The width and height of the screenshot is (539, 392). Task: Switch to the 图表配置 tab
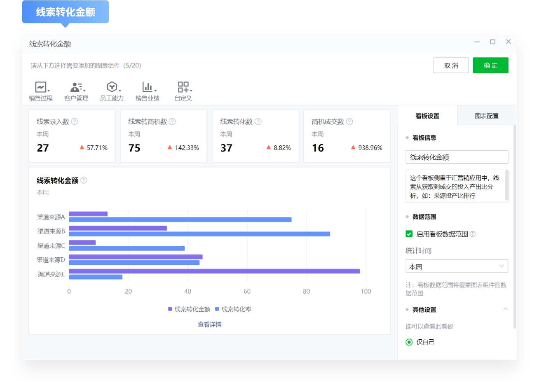[486, 116]
